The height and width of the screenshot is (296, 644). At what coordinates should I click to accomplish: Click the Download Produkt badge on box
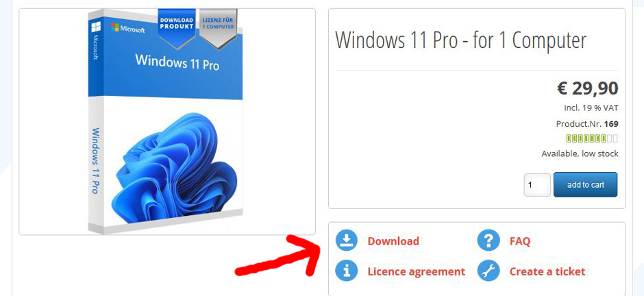point(176,27)
